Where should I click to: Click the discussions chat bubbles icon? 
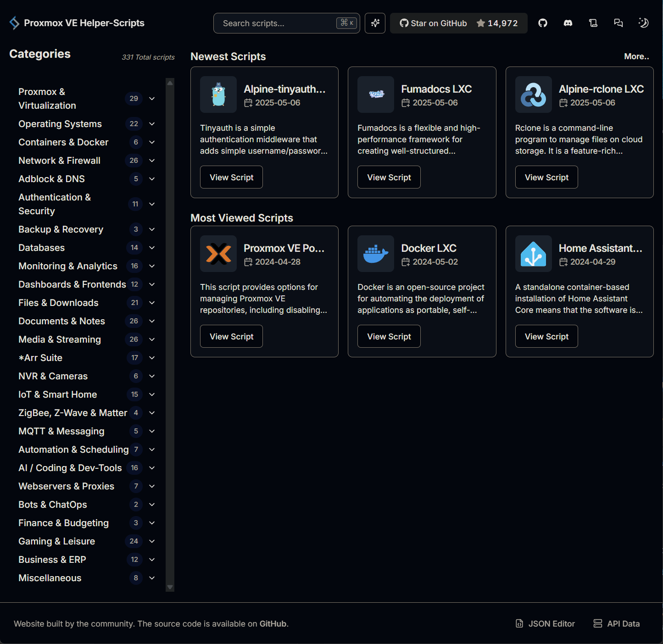[x=618, y=23]
